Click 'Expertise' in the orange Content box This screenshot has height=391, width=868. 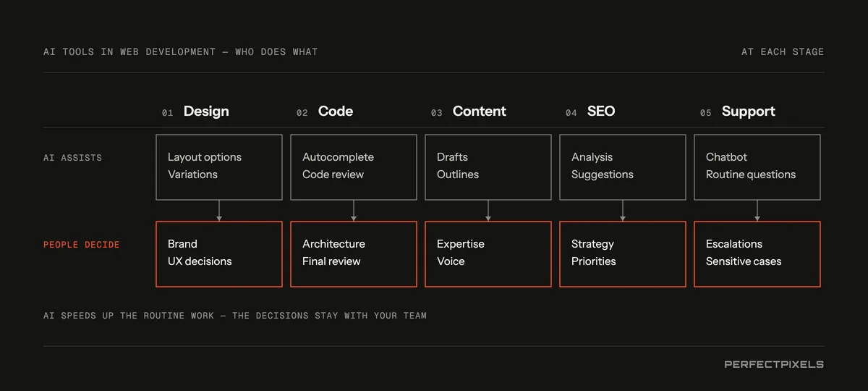(x=461, y=244)
